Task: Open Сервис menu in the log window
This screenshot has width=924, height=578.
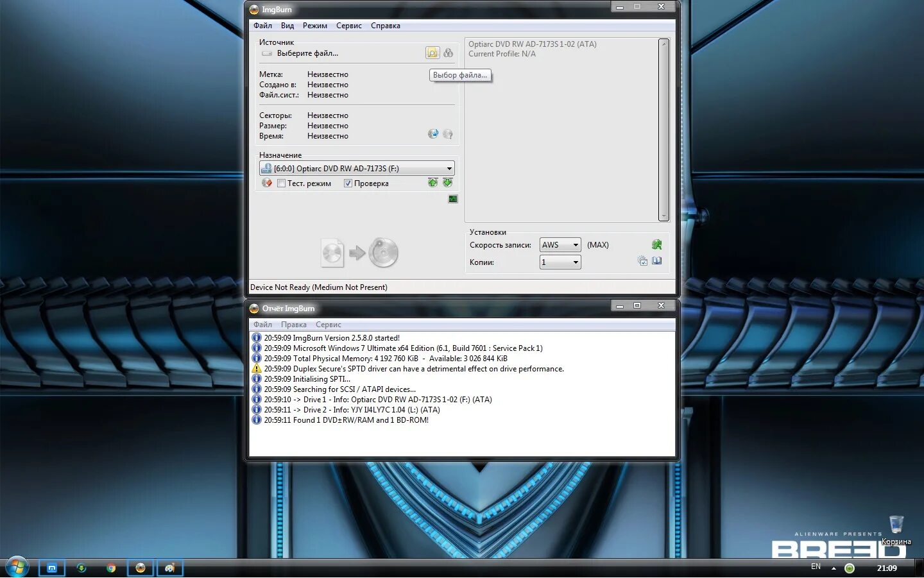Action: (329, 325)
